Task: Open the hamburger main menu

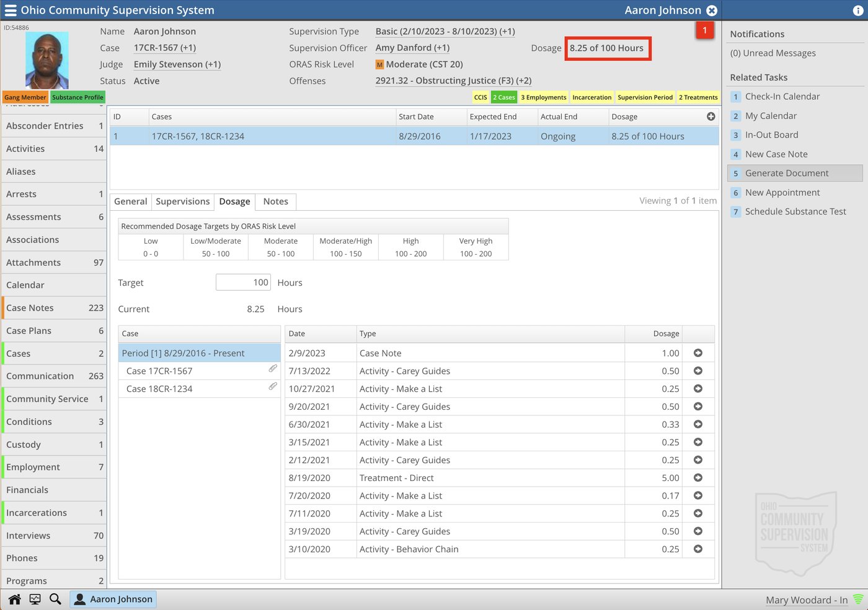Action: click(x=11, y=10)
